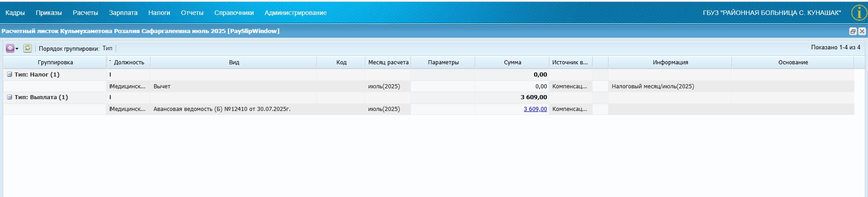868x197 pixels.
Task: Sort by Группировка column header
Action: pyautogui.click(x=55, y=62)
